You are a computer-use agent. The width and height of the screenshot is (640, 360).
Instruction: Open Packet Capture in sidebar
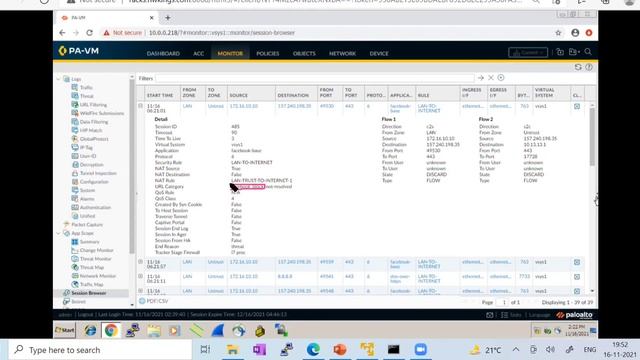pos(87,224)
